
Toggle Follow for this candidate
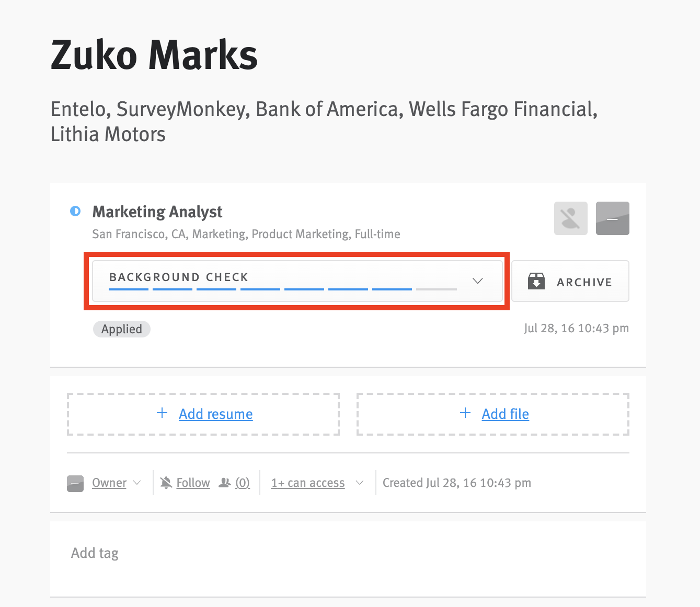pyautogui.click(x=193, y=483)
